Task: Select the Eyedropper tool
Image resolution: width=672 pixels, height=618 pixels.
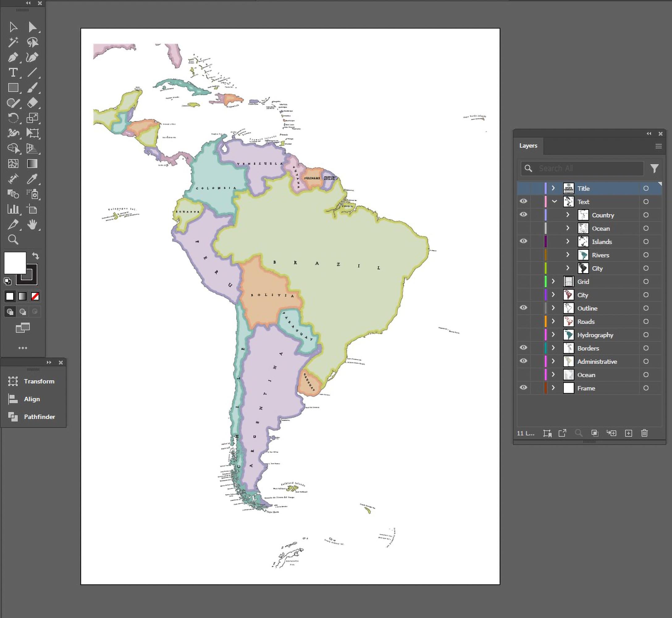Action: [32, 179]
